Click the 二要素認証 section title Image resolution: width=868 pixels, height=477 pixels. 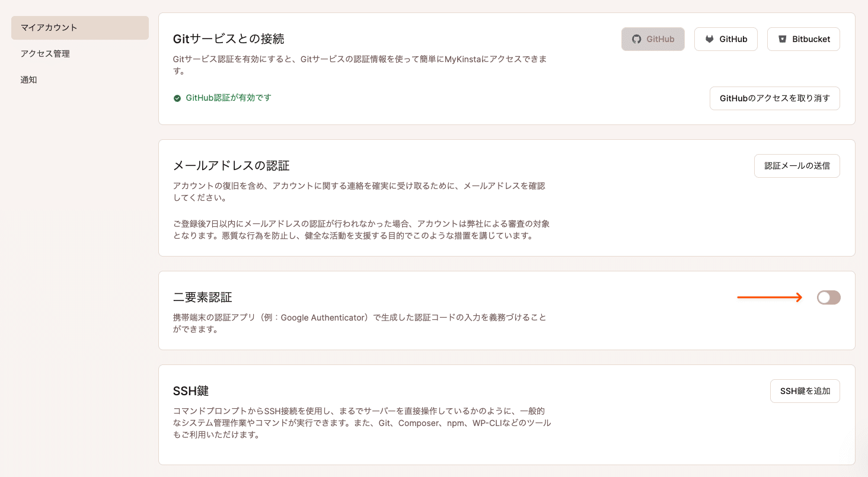point(202,297)
